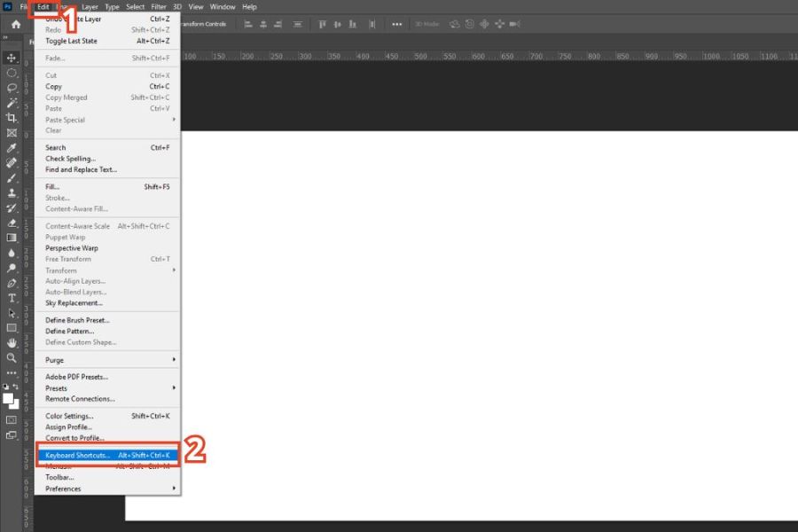
Task: Select the Lasso tool
Action: point(12,88)
